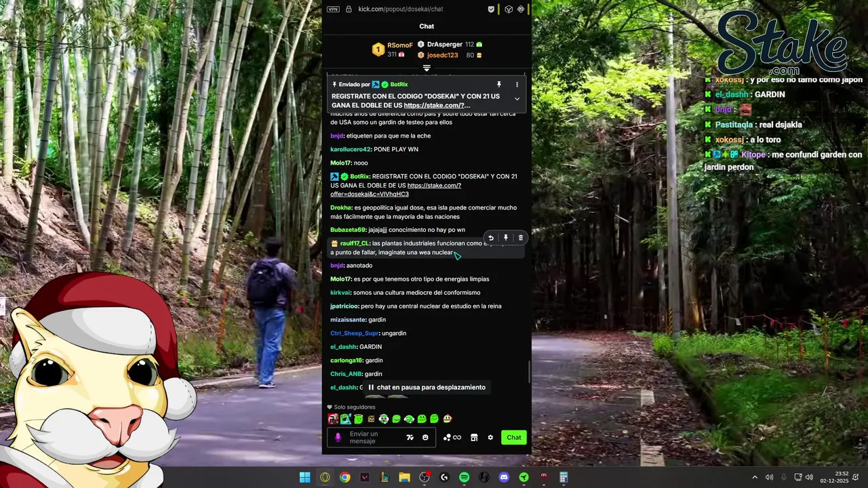Open josedc123 leaderboard entry

pyautogui.click(x=442, y=55)
